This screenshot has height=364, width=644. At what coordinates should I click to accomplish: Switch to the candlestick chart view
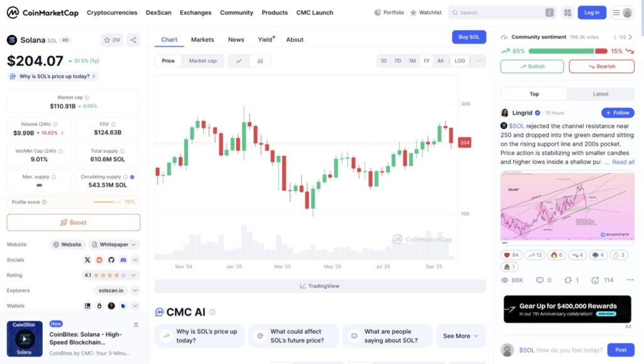coord(260,61)
